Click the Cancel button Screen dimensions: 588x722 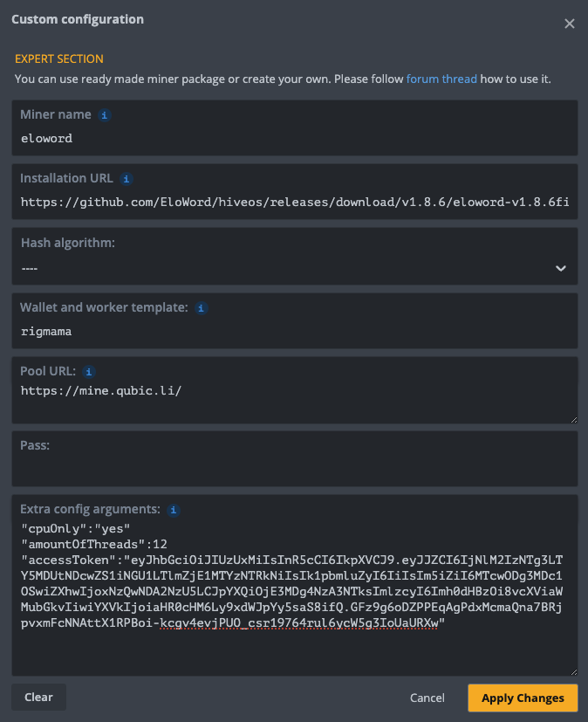click(427, 698)
